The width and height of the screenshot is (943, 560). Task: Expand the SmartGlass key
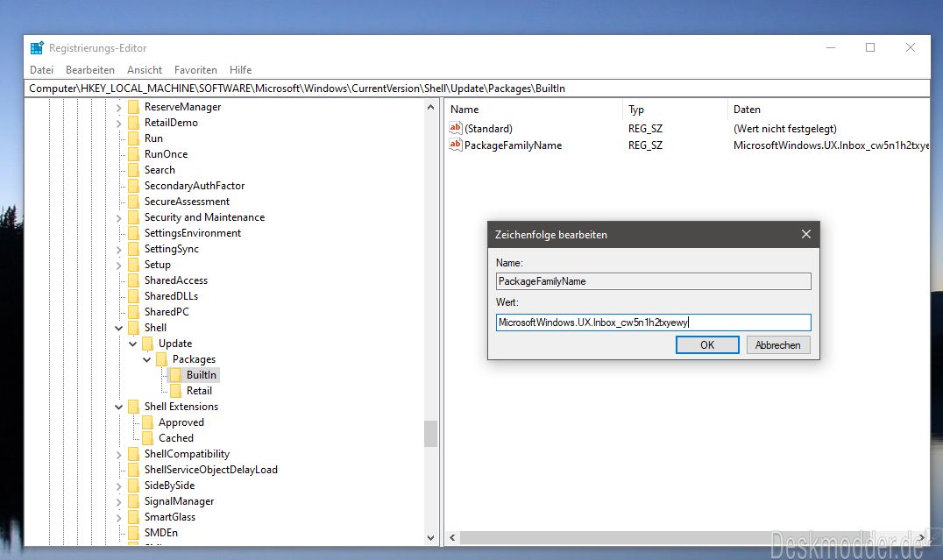118,517
